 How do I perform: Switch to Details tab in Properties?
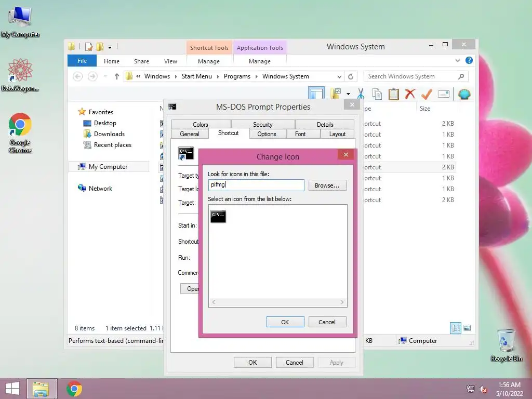pyautogui.click(x=325, y=125)
